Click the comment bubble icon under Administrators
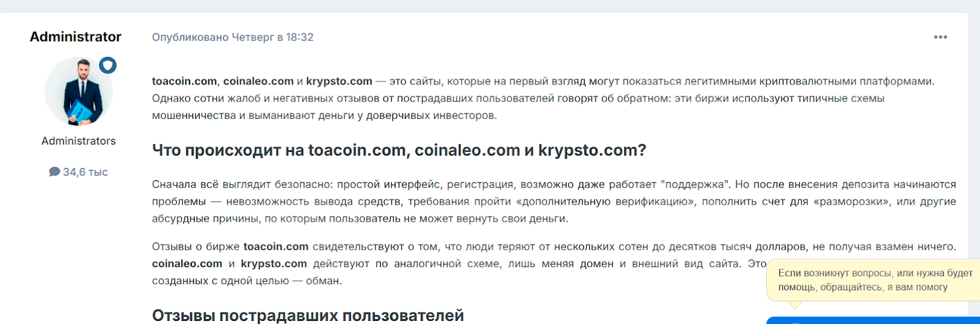980x324 pixels. tap(55, 172)
